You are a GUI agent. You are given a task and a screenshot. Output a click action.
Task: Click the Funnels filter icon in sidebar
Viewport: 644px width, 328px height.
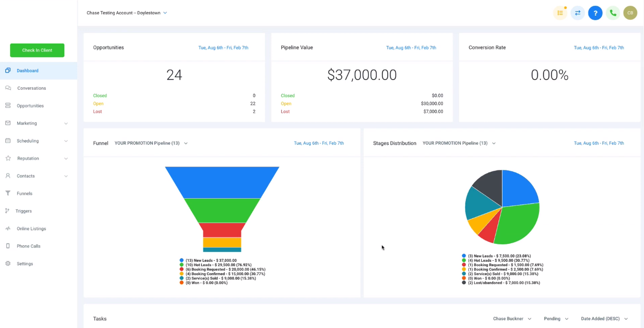coord(8,193)
